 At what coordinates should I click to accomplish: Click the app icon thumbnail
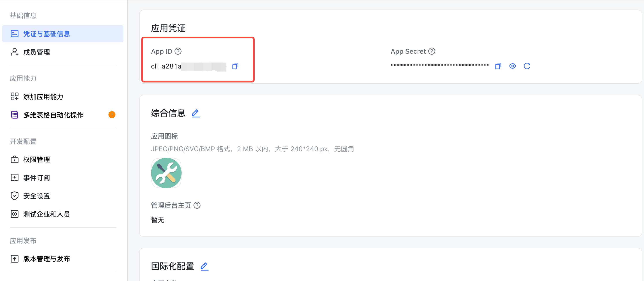166,173
